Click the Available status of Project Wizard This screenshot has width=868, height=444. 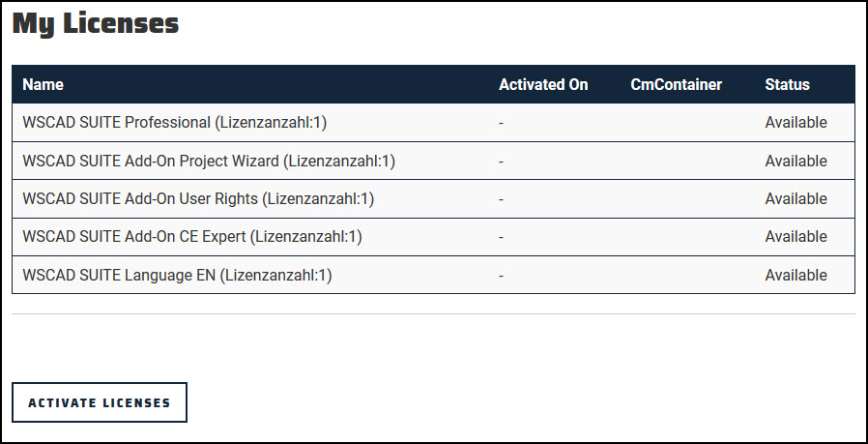pos(796,162)
